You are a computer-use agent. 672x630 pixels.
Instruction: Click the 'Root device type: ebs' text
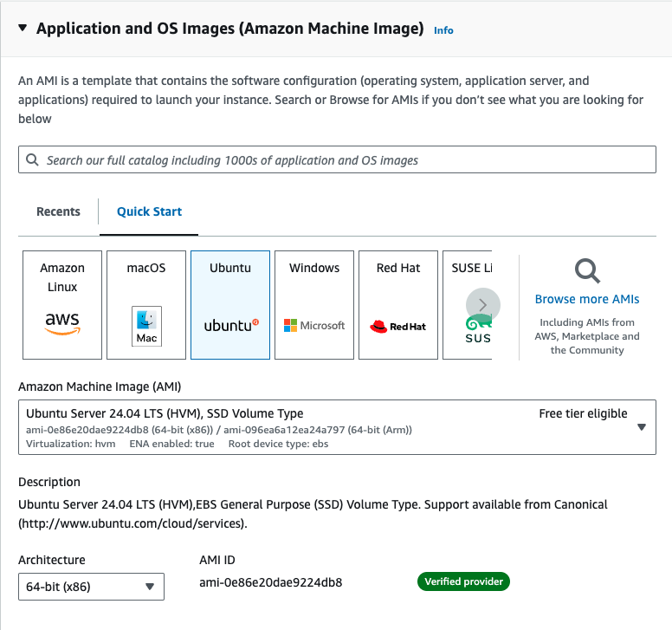tap(278, 444)
